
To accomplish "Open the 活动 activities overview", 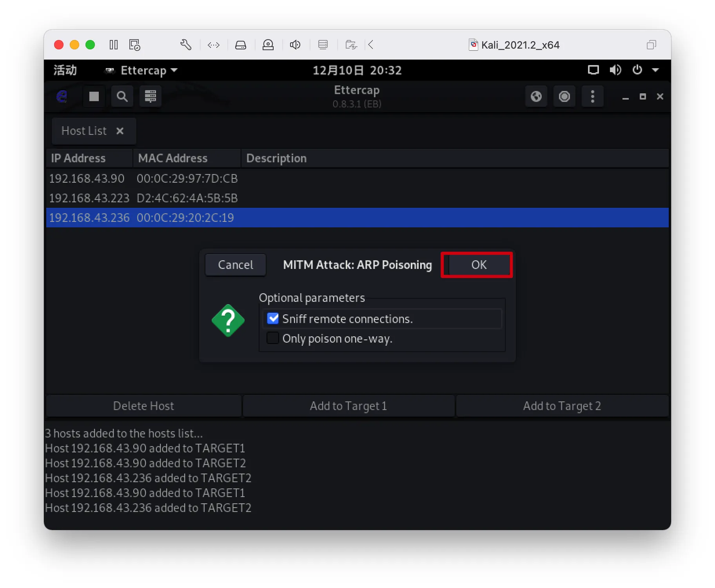I will (65, 70).
